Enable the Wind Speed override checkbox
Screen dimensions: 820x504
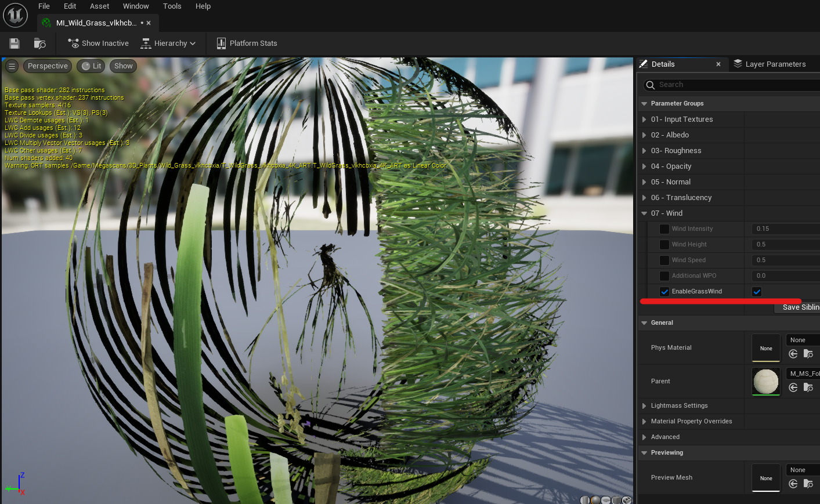(664, 260)
